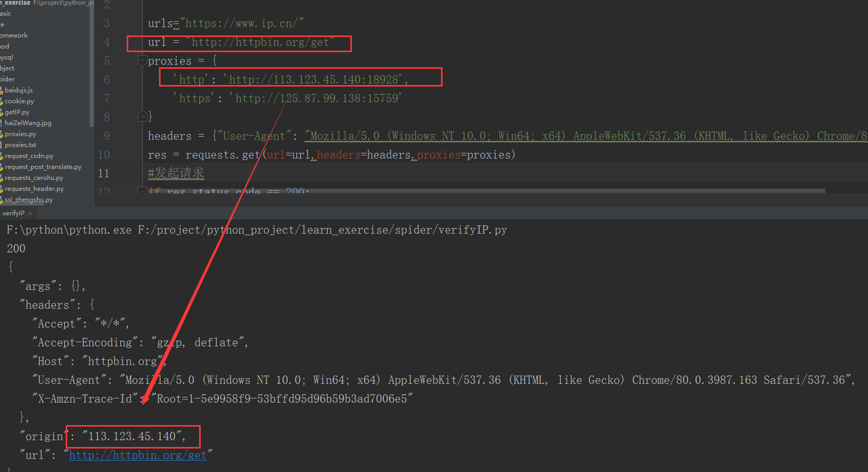
Task: Click the console User-Agent output line
Action: pos(443,380)
